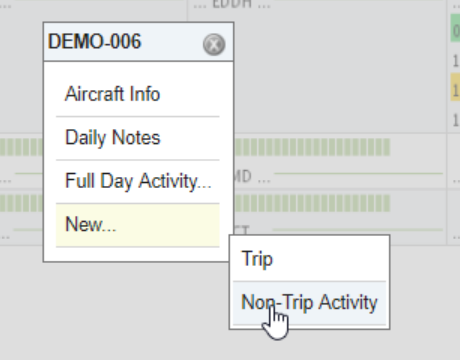Click the green striped bar right of New...
The width and height of the screenshot is (460, 360).
(312, 203)
